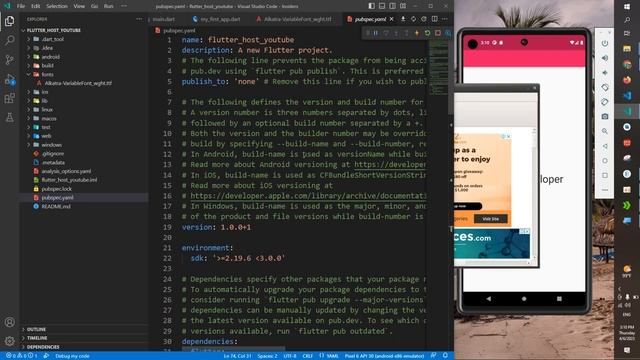Open the Accounts icon in activity bar
The height and width of the screenshot is (360, 640).
pyautogui.click(x=9, y=322)
